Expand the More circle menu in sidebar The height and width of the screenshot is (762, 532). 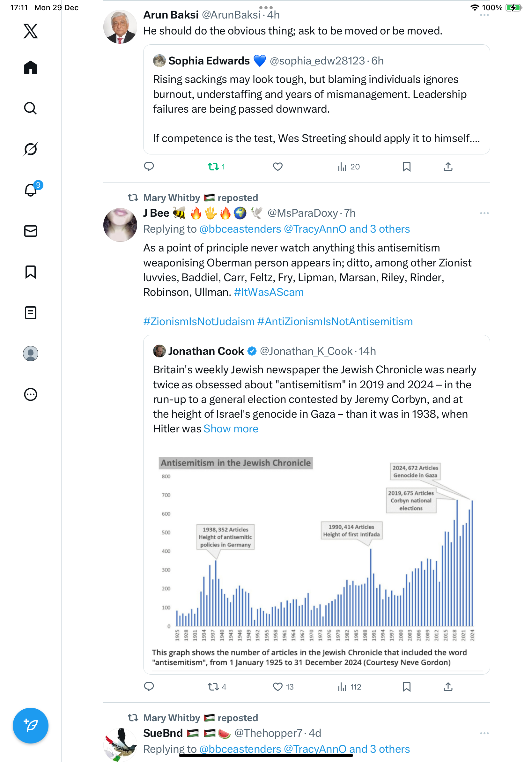tap(31, 394)
